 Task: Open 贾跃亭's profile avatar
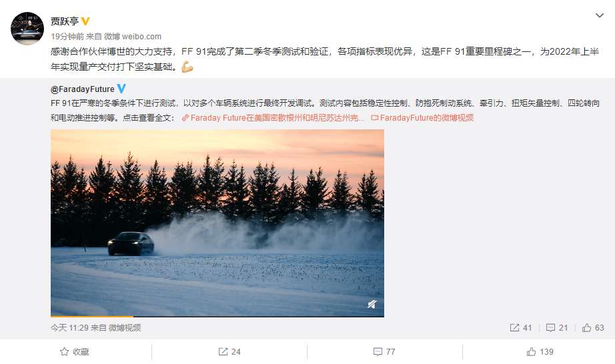click(27, 29)
